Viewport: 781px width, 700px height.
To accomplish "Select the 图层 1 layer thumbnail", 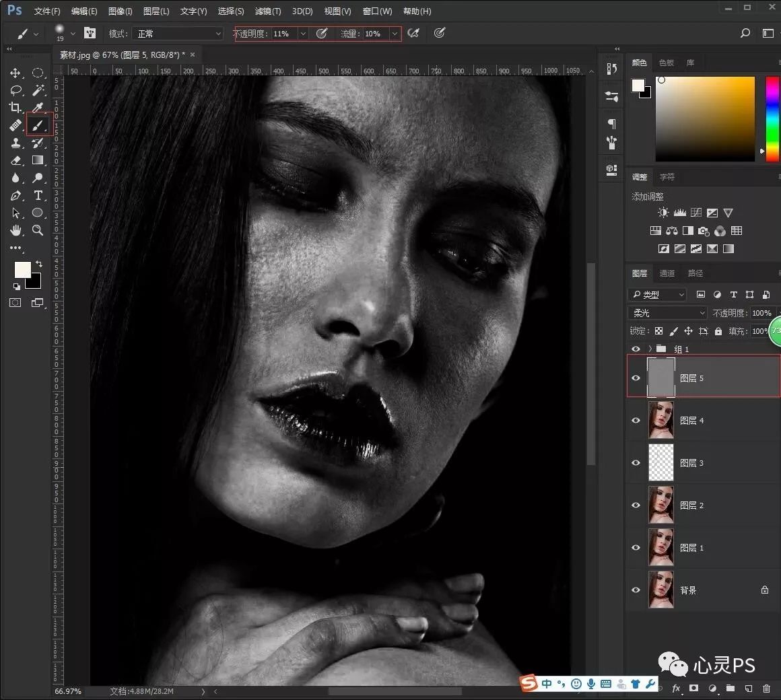I will coord(661,548).
